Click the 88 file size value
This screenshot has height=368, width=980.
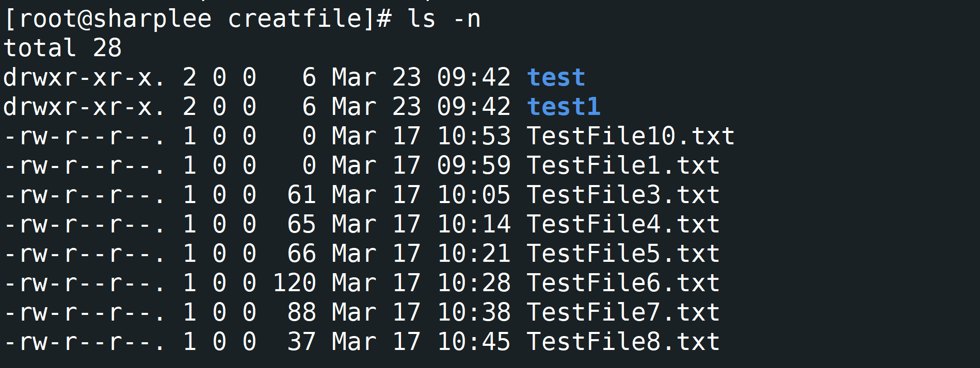click(x=301, y=313)
